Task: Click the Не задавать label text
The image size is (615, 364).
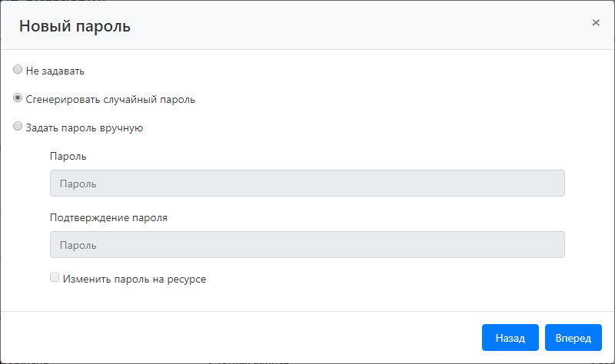Action: [55, 71]
